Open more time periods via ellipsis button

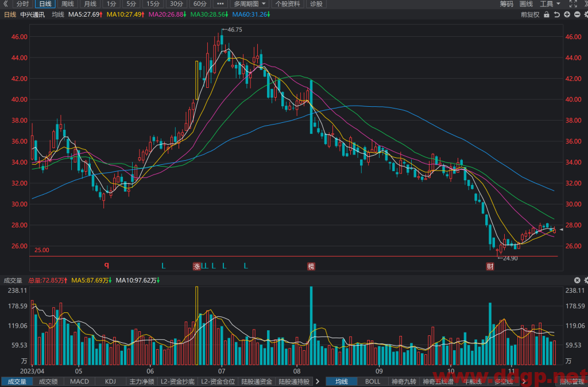[220, 4]
